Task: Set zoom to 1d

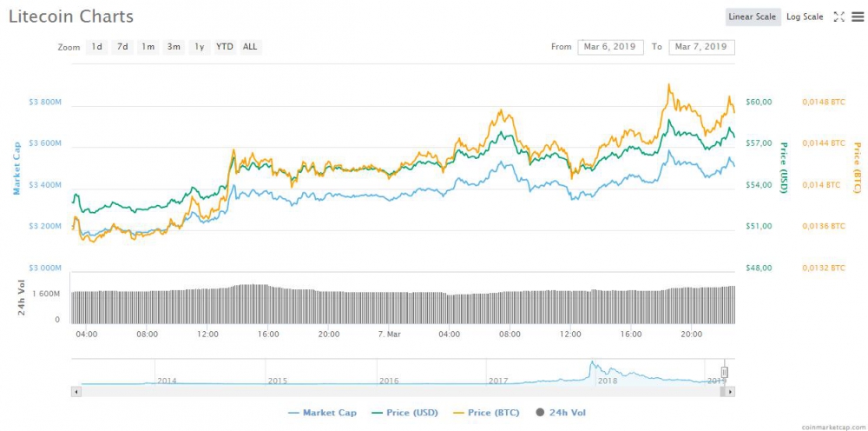Action: (97, 47)
